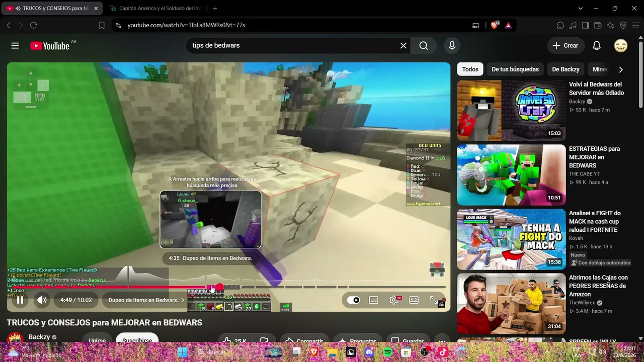Open the Brave main menu
Screen dimensions: 644x362
pyautogui.click(x=635, y=25)
